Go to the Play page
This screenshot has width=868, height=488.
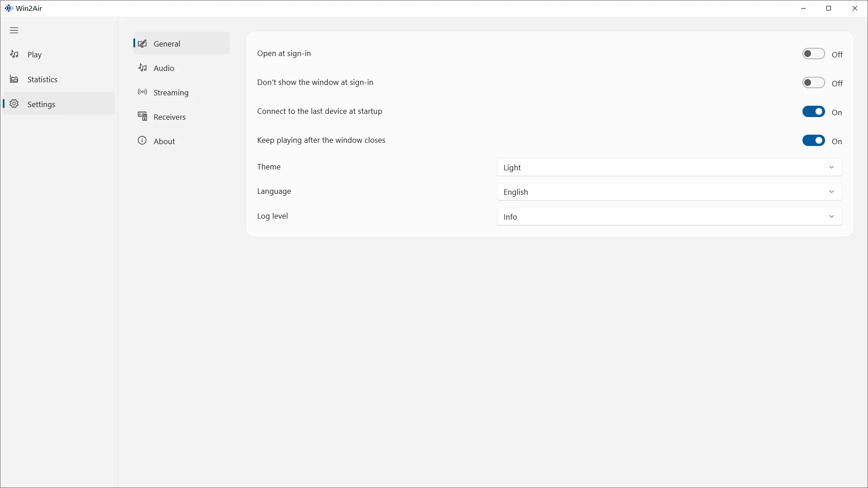click(59, 55)
